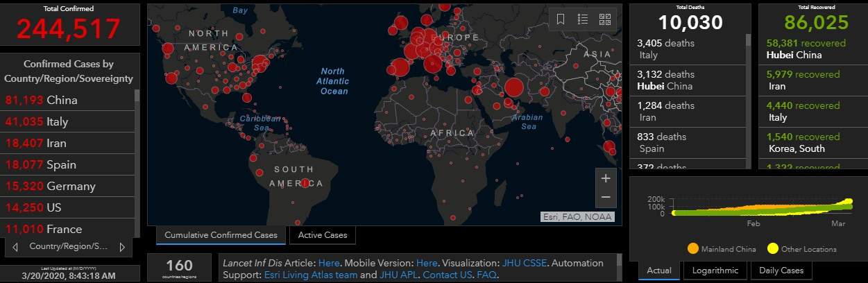
Task: Zoom in on the map with plus
Action: coord(606,178)
